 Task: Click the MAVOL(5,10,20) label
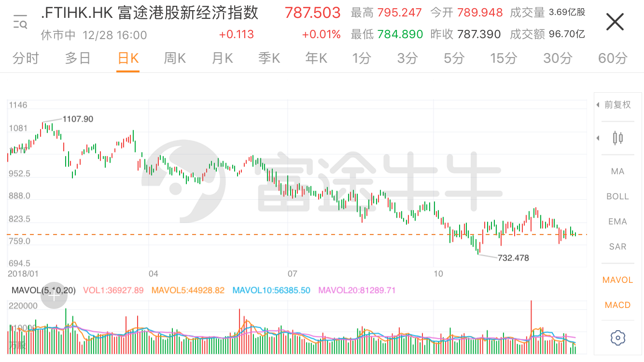(43, 290)
